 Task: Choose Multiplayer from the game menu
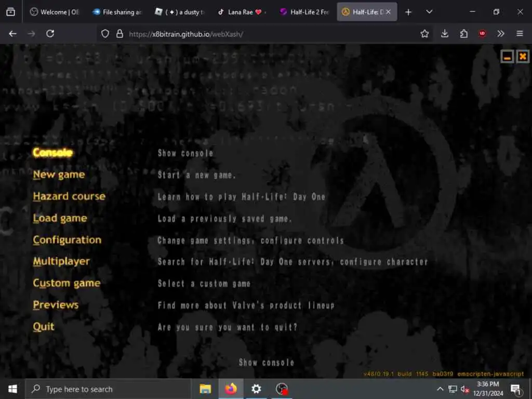coord(61,261)
